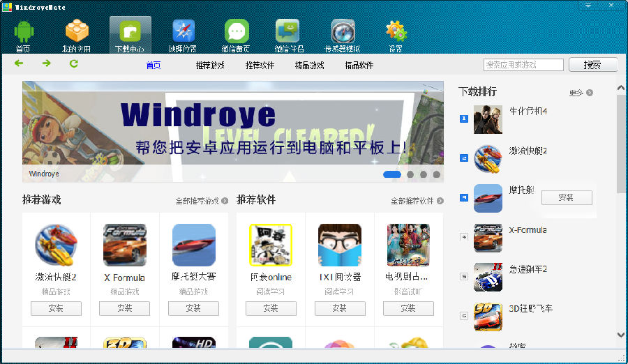Click X-Formula title in download ranking
628x364 pixels.
point(528,230)
